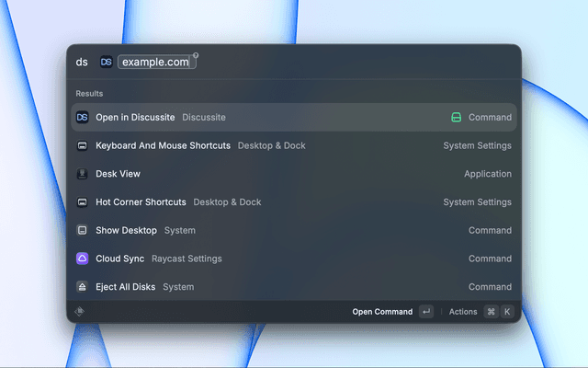Click the 'ds' search query text

click(82, 62)
